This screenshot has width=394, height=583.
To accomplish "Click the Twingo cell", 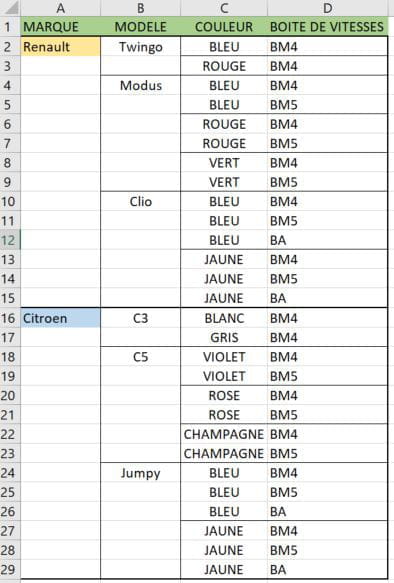I will pyautogui.click(x=141, y=46).
